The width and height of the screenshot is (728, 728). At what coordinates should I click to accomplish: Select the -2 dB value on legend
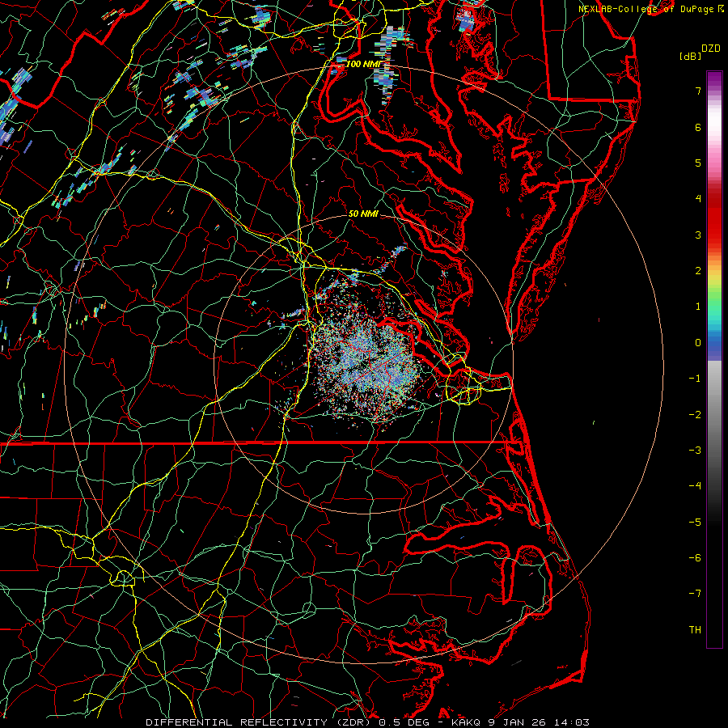coord(695,415)
